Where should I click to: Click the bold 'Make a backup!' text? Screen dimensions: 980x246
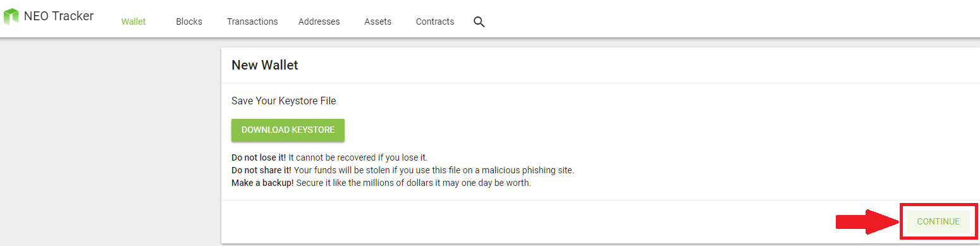pos(262,183)
